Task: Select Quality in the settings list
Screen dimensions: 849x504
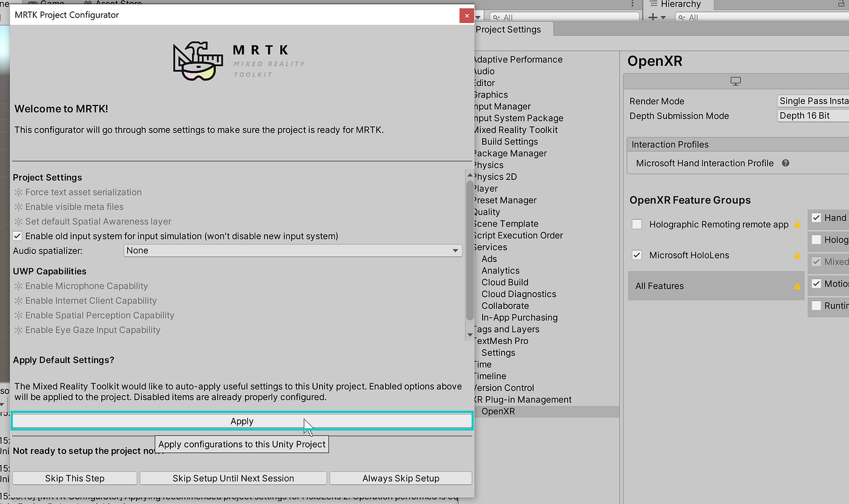Action: point(487,212)
